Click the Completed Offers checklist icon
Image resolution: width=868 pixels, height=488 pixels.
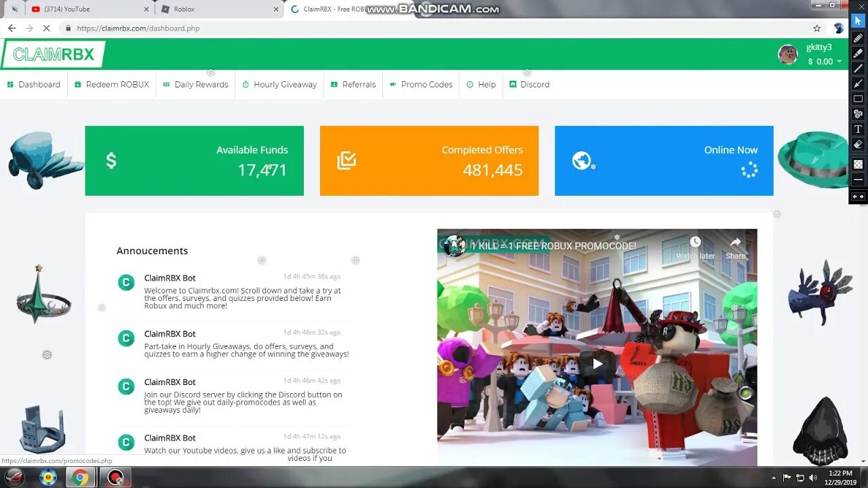[347, 161]
